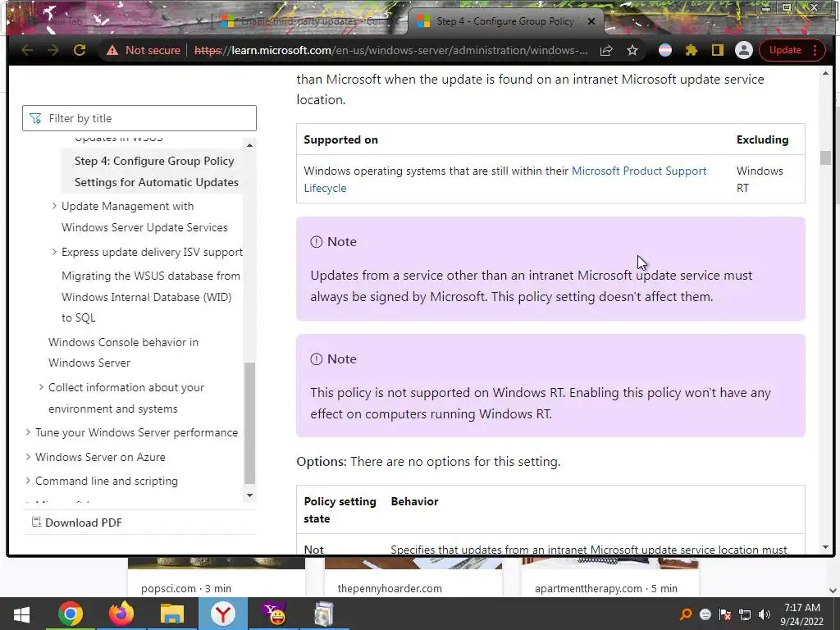The image size is (840, 630).
Task: Expand Express update delivery ISV support
Action: [x=54, y=252]
